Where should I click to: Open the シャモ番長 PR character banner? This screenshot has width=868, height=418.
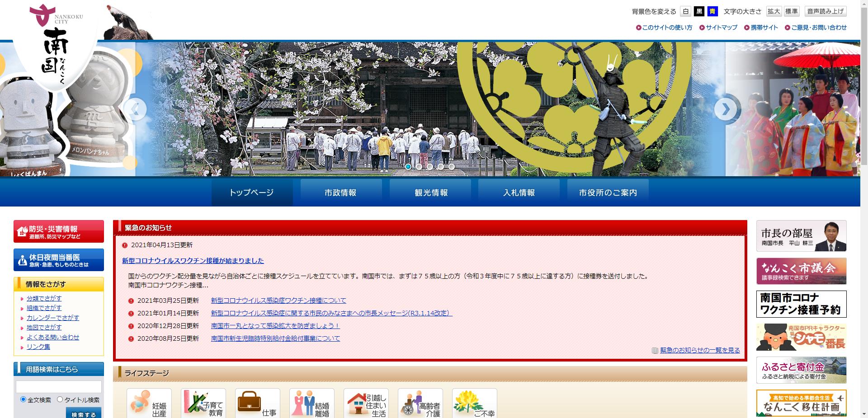pyautogui.click(x=801, y=337)
